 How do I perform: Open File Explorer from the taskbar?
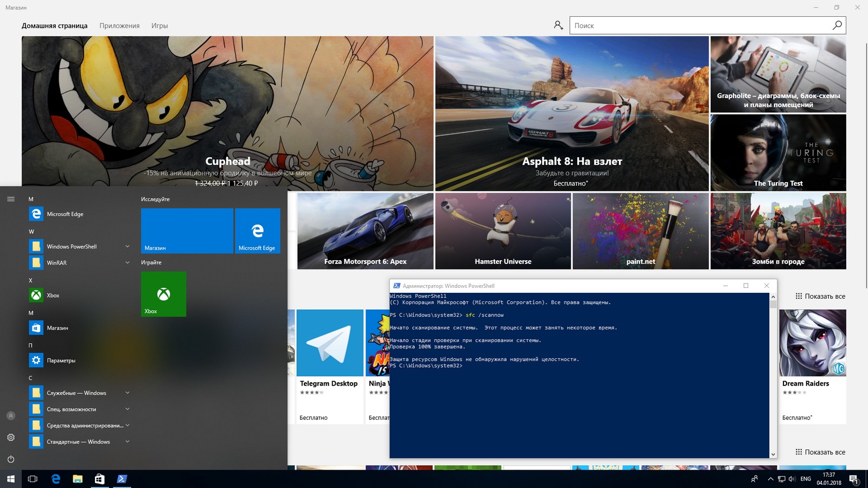click(x=78, y=479)
